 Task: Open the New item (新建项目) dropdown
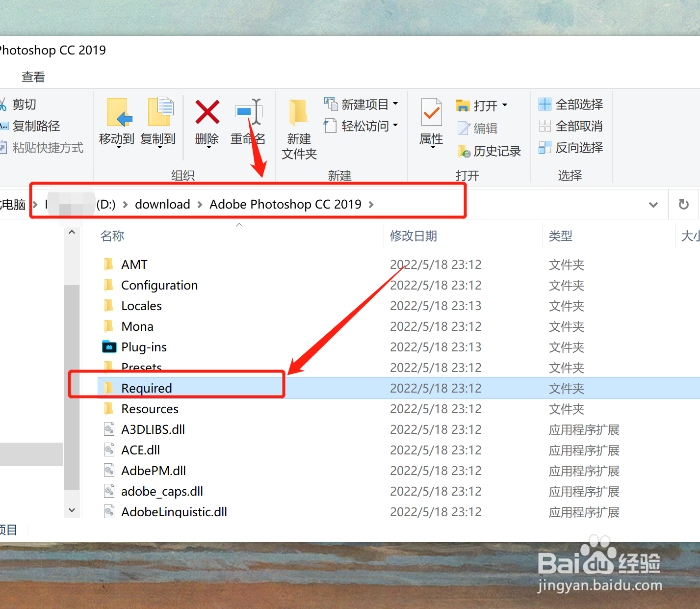[x=361, y=104]
